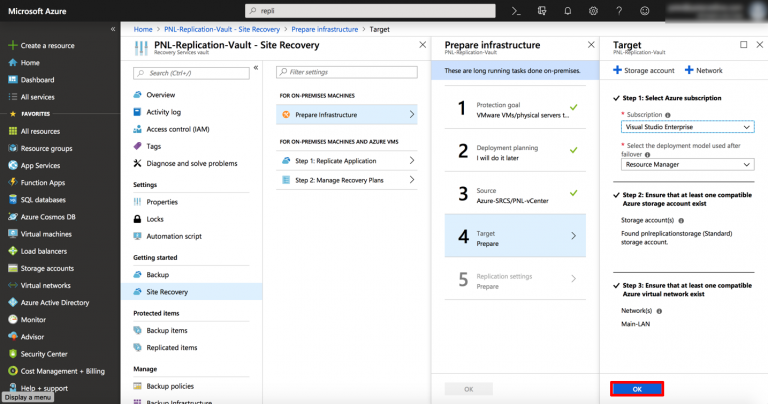Click the top search box
The image size is (768, 404).
tap(370, 11)
